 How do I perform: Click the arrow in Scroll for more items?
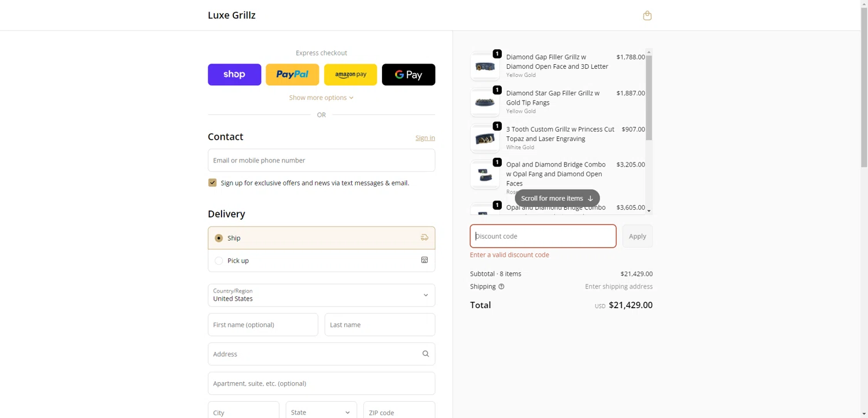590,198
